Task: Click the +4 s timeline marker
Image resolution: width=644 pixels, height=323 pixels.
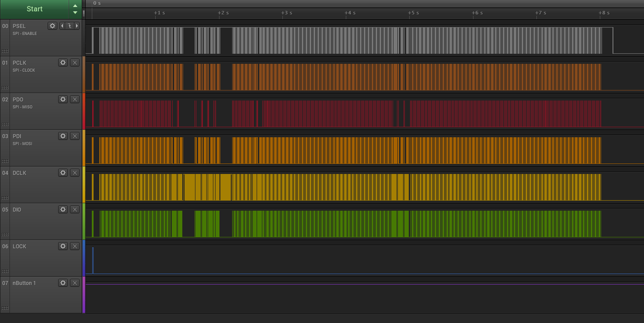Action: (350, 13)
